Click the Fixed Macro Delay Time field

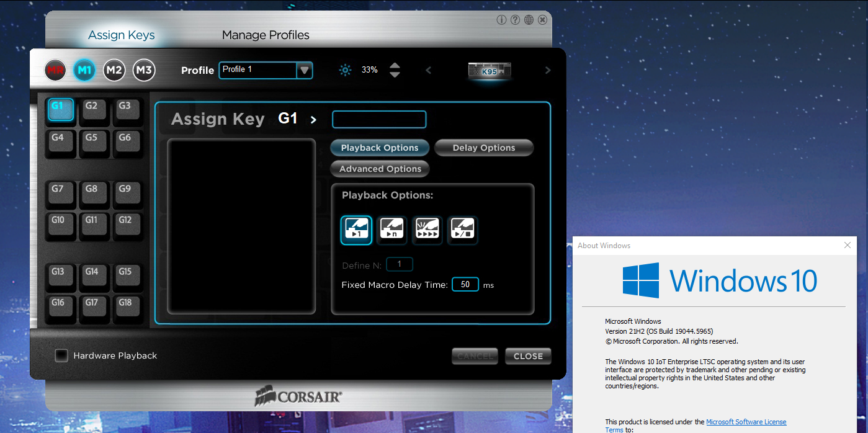pos(465,285)
